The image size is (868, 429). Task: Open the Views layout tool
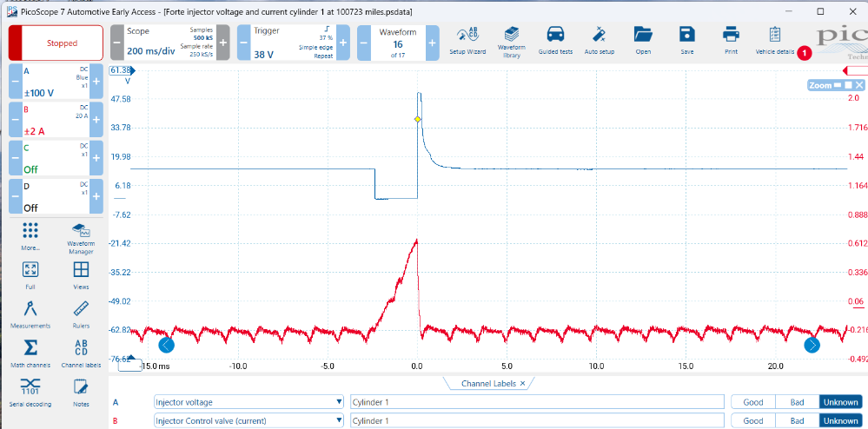81,275
